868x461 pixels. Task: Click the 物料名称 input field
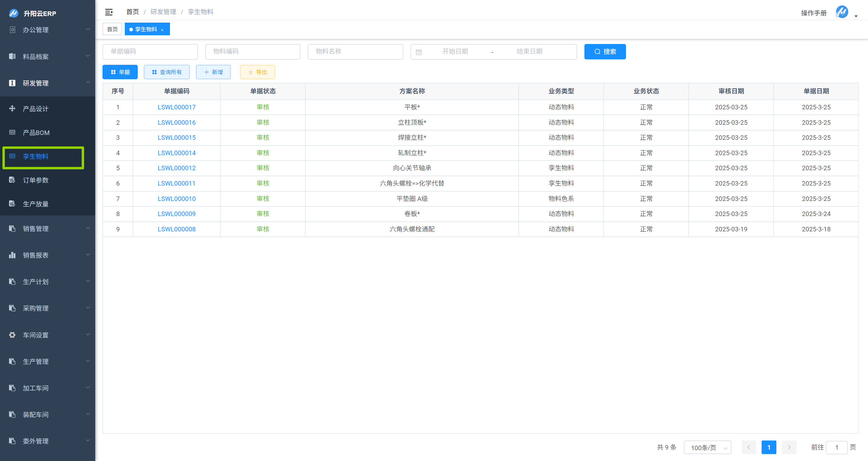355,52
